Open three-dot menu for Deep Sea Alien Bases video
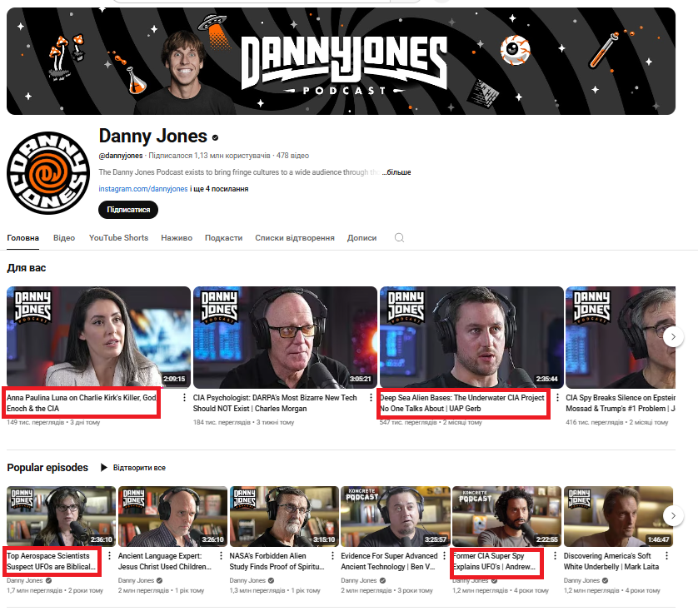The image size is (698, 616). 557,399
